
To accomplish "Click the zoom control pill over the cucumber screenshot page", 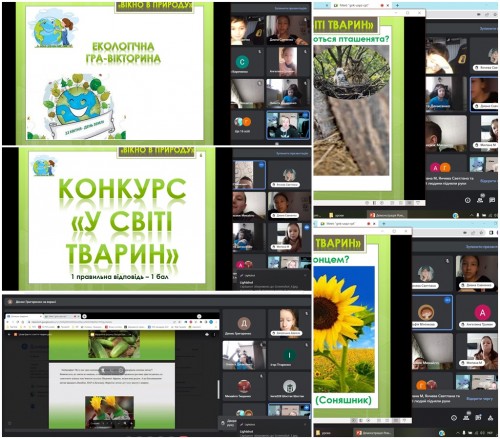I will pos(112,370).
